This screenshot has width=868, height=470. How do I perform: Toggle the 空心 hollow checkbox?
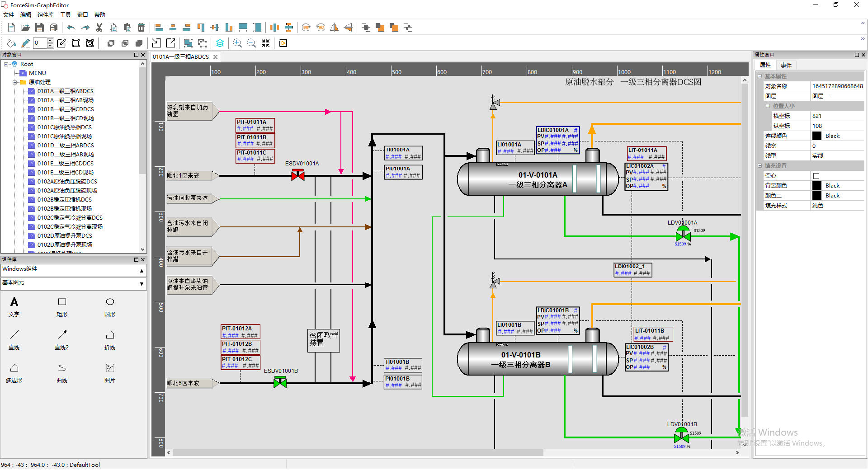point(816,176)
